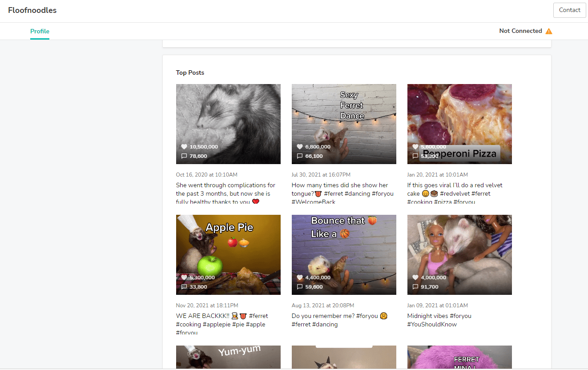The height and width of the screenshot is (370, 588).
Task: Click the comment icon showing 78,600
Action: 184,156
